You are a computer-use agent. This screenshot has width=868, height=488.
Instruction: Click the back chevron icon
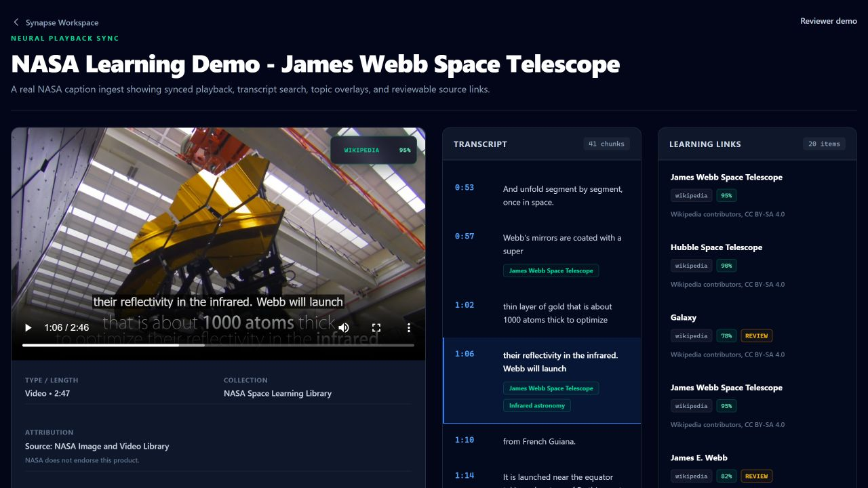[16, 22]
